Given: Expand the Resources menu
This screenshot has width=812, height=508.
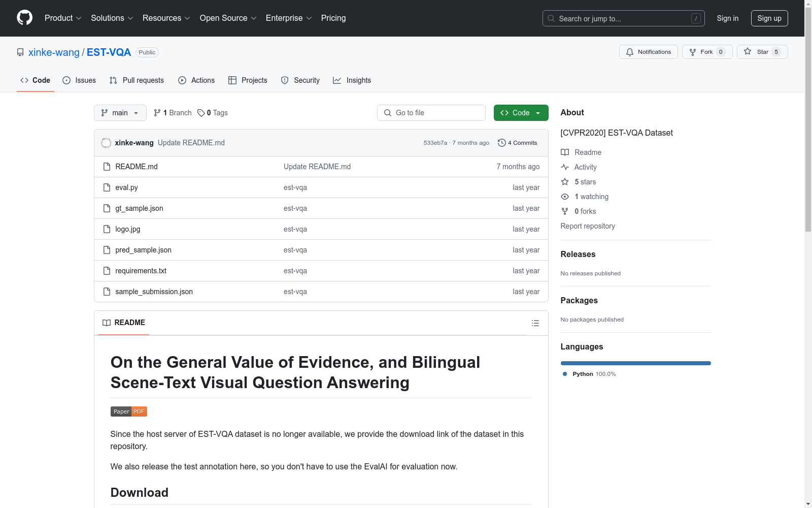Looking at the screenshot, I should (166, 18).
